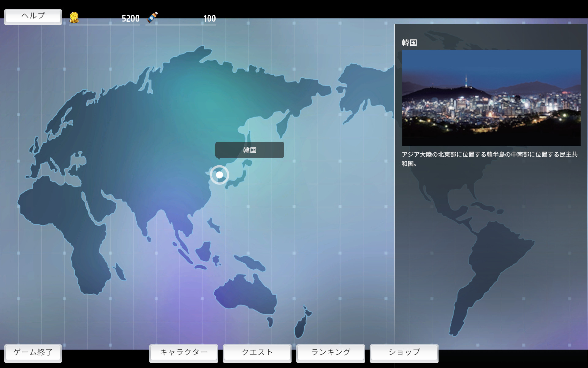Select the Korea location marker on the map
The image size is (588, 368).
coord(219,175)
